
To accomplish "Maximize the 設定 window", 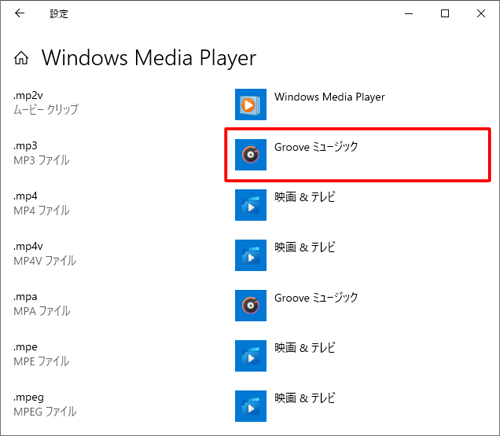I will click(x=445, y=13).
